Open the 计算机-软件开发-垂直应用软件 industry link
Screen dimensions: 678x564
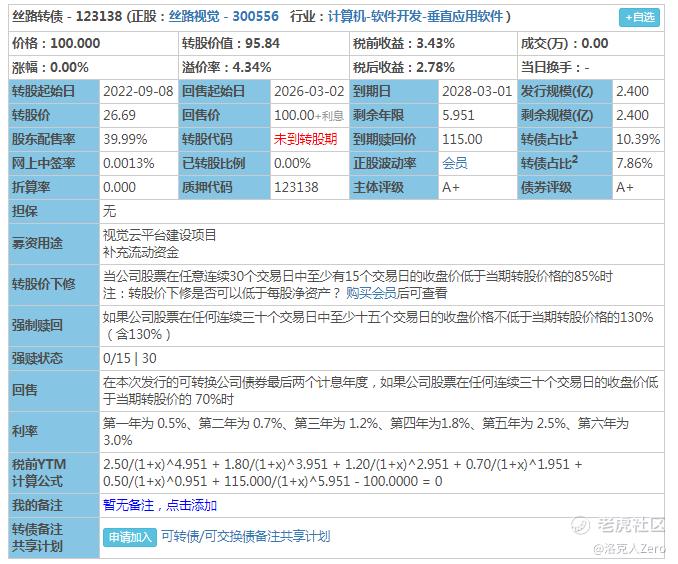pos(415,17)
